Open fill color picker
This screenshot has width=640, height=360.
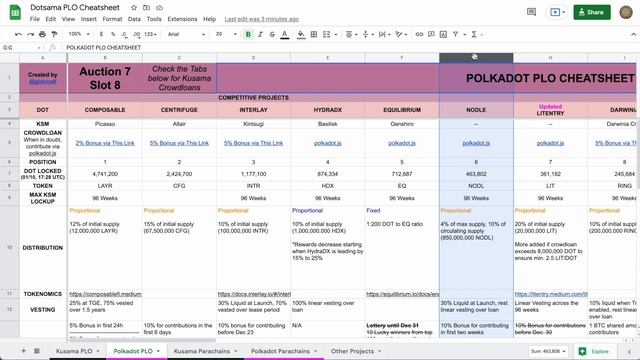tap(301, 35)
